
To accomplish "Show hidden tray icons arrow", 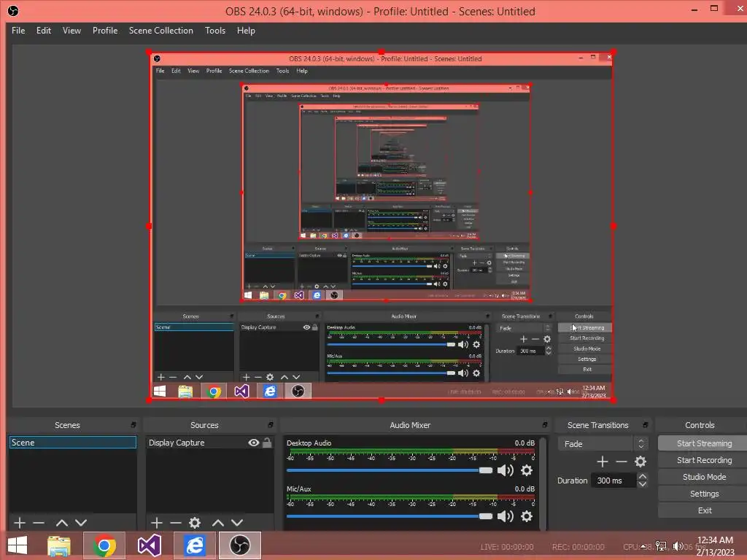I will coord(643,546).
